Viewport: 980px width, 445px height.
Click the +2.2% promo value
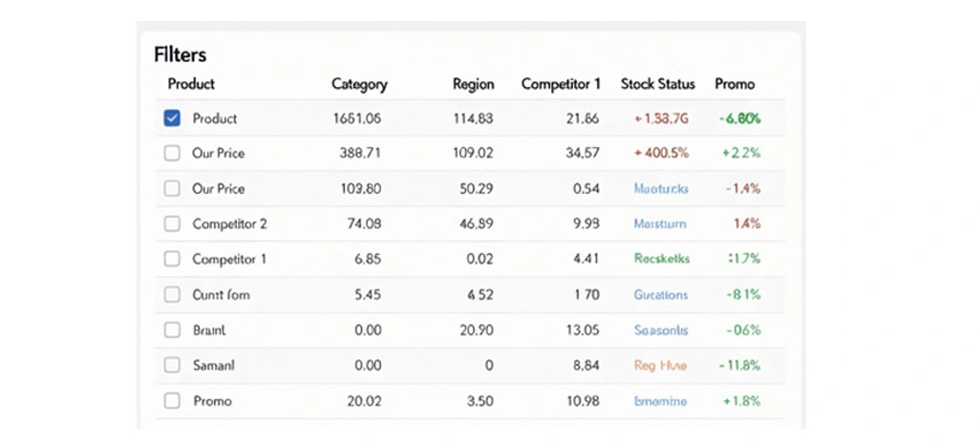[741, 153]
